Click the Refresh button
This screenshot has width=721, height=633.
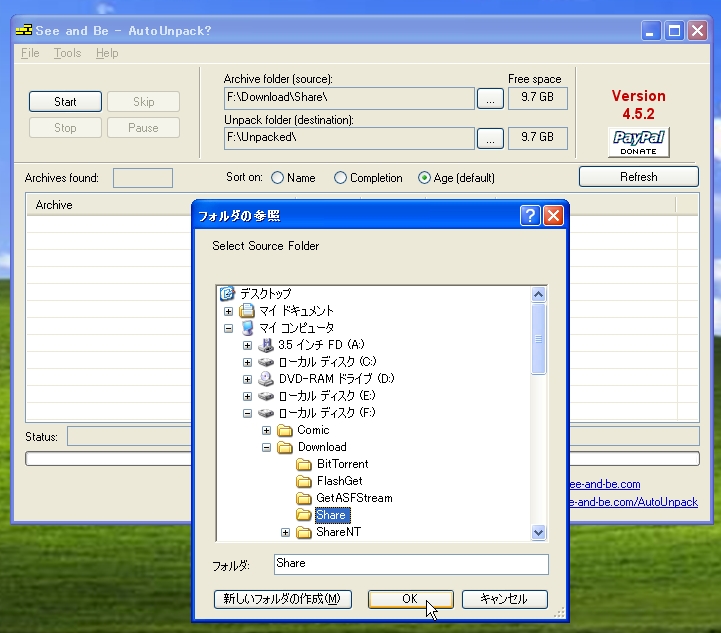click(x=639, y=177)
